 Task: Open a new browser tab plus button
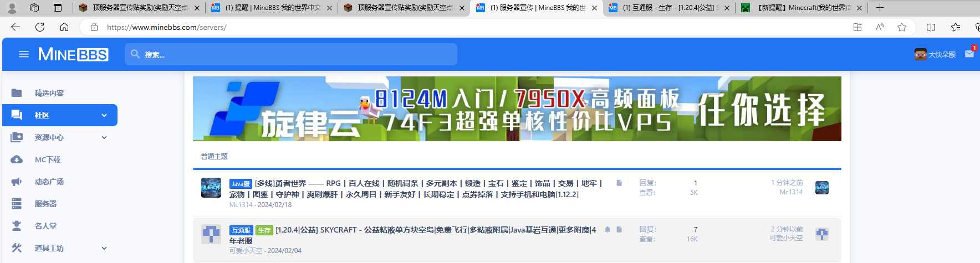click(x=880, y=8)
